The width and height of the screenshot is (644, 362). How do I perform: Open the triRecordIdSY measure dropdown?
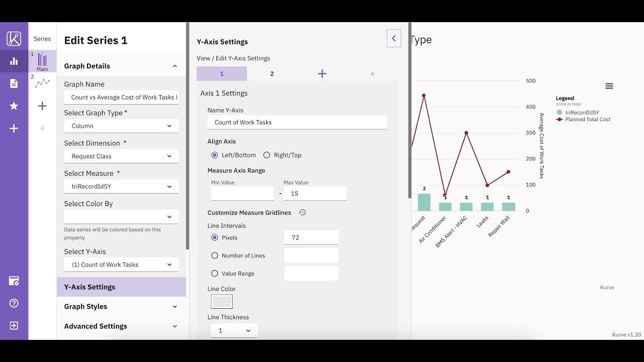[x=121, y=187]
